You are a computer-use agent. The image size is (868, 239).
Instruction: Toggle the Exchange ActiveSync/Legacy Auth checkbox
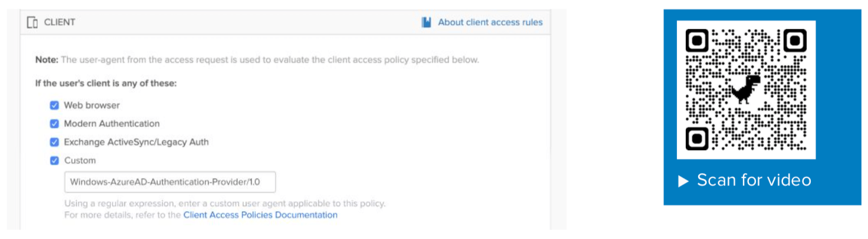[54, 142]
